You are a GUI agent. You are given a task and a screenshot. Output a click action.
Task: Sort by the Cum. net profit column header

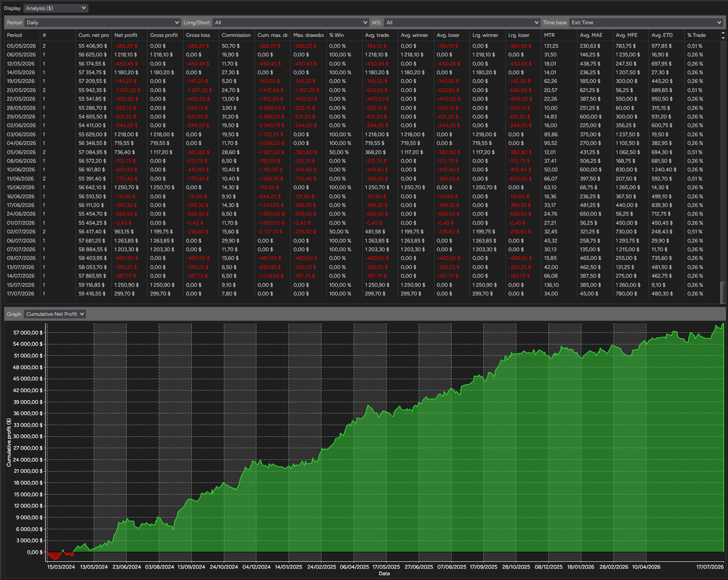[x=94, y=35]
